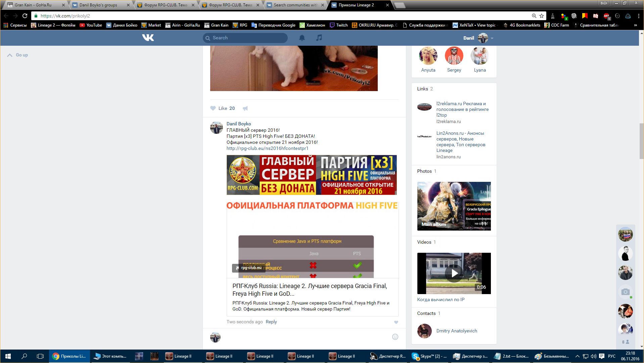Viewport: 644px width, 363px height.
Task: Open the РПГ-Клуб Russia link title
Action: pyautogui.click(x=310, y=290)
